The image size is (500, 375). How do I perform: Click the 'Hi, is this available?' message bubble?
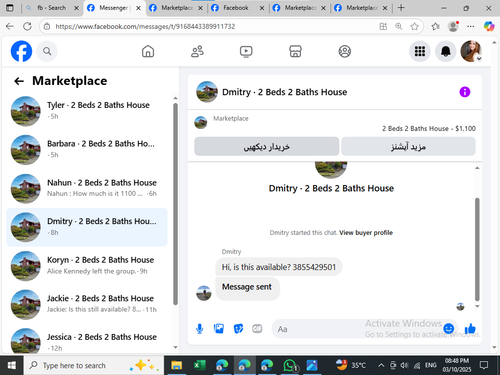[x=279, y=267]
